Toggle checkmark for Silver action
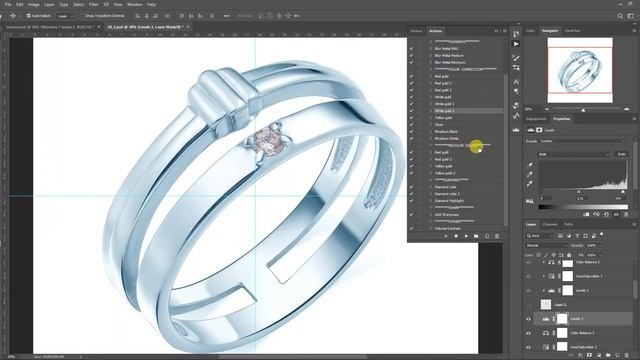The image size is (640, 360). coord(411,124)
